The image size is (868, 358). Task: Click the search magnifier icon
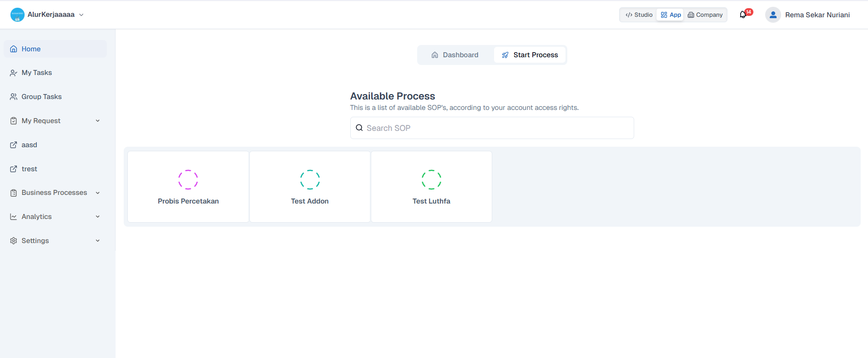pos(359,128)
